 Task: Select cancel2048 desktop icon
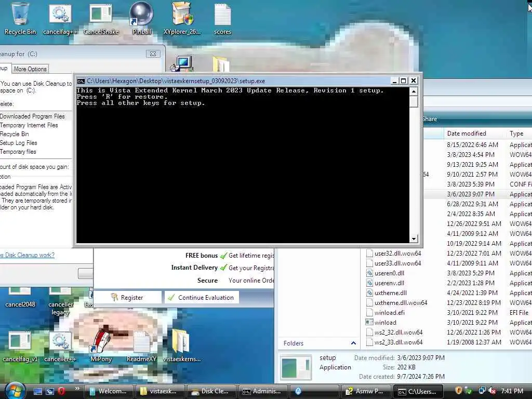tap(20, 298)
